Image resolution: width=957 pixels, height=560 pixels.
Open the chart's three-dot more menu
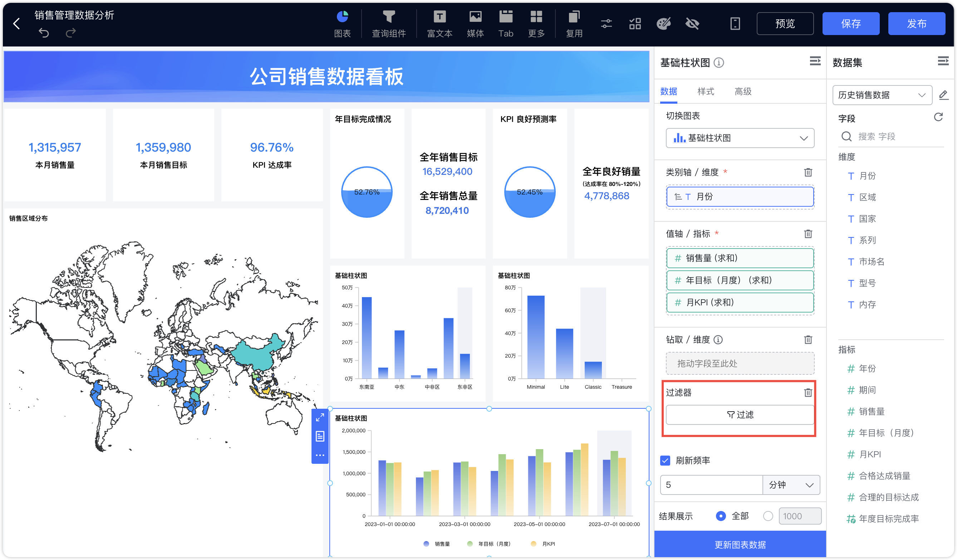320,455
